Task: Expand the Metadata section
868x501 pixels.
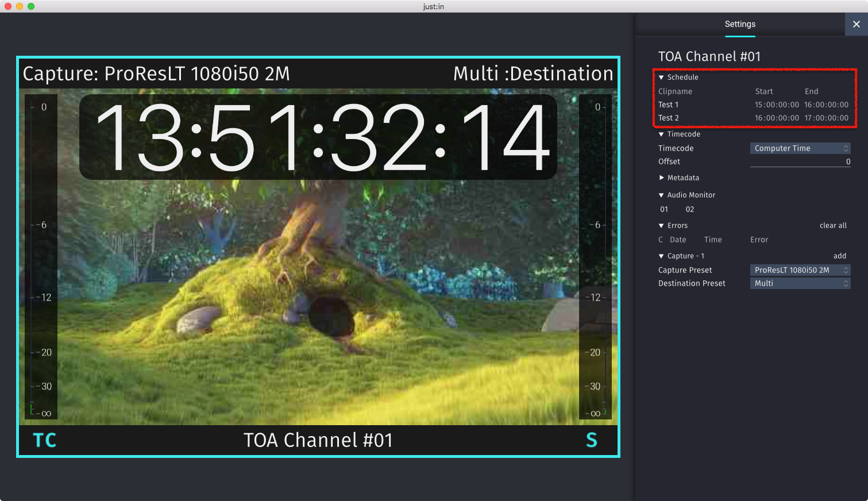Action: click(661, 178)
